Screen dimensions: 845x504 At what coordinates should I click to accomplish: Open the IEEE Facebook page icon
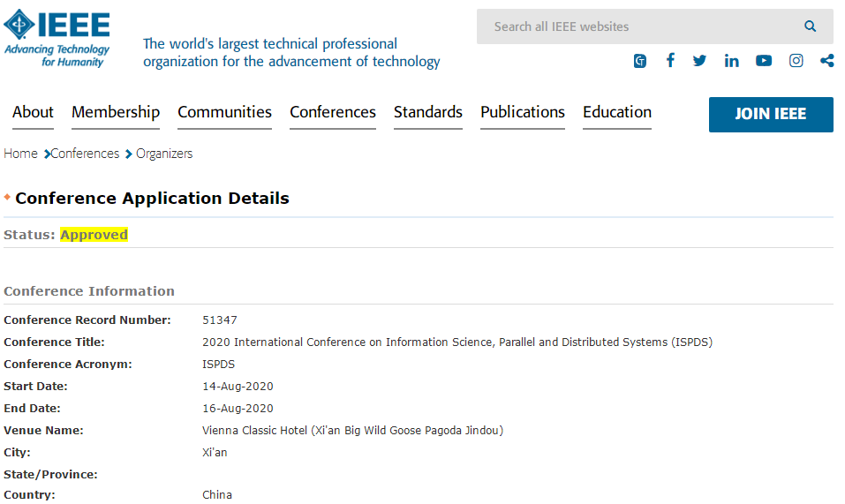click(670, 60)
